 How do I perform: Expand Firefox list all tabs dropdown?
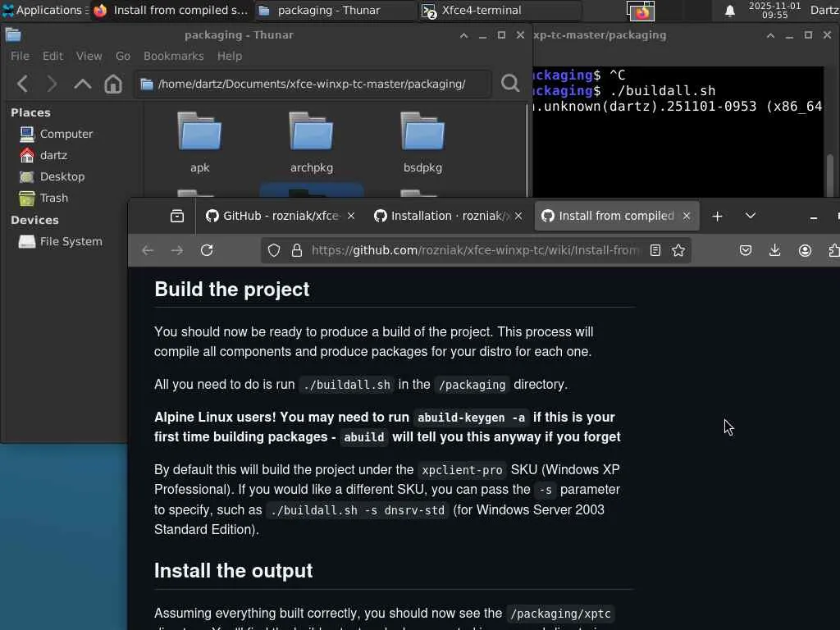click(750, 216)
